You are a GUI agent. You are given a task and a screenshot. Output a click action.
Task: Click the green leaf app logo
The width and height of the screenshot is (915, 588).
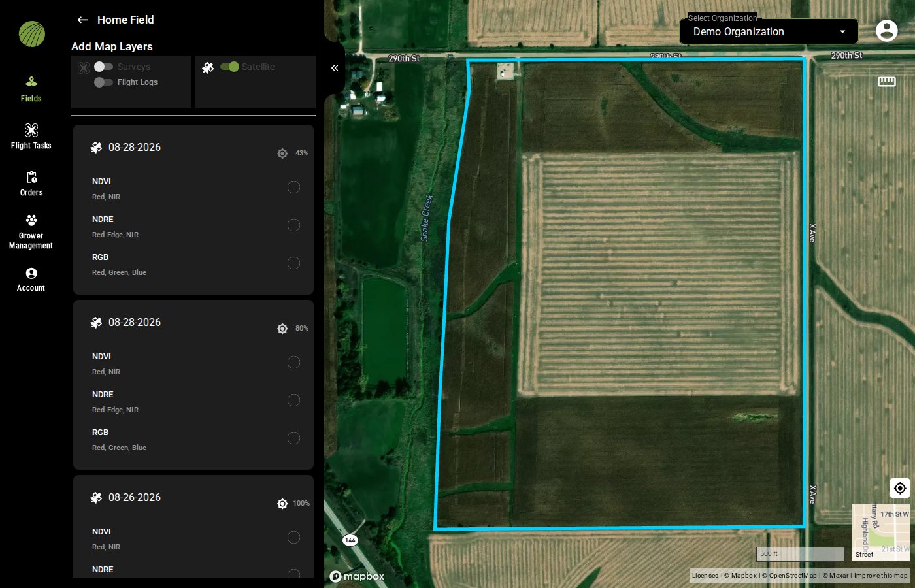tap(31, 34)
